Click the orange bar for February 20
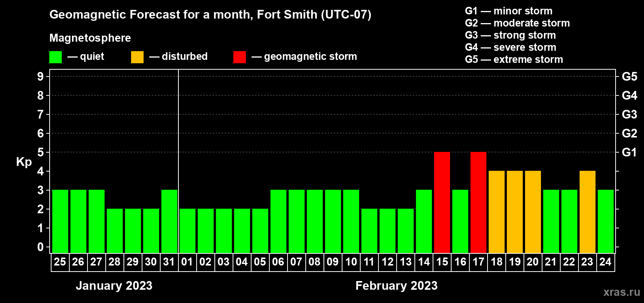 point(533,212)
